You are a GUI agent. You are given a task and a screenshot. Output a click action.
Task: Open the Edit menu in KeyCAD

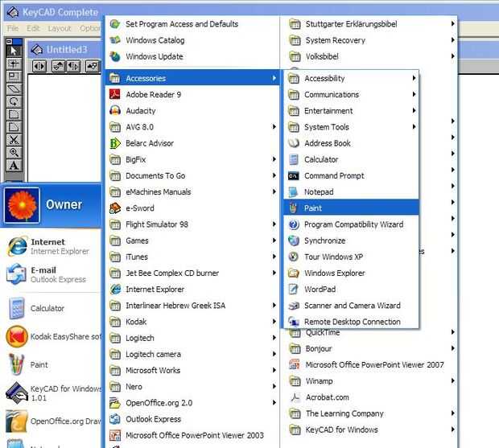click(x=33, y=29)
